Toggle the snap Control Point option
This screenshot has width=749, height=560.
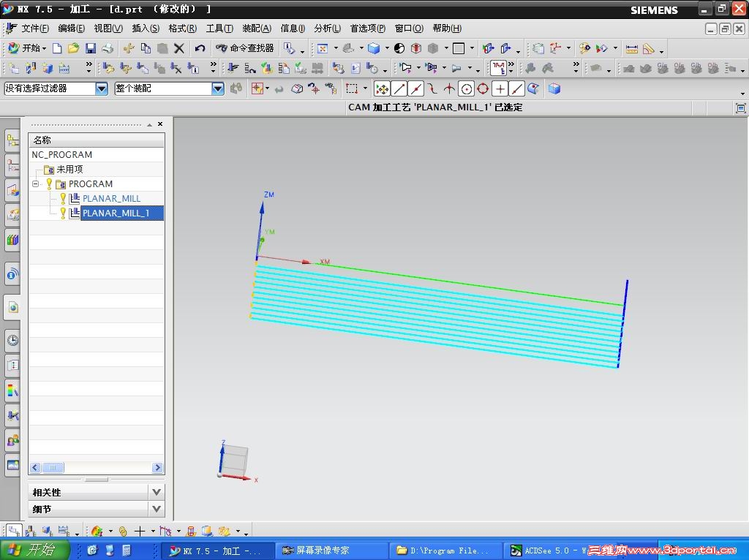pos(432,88)
